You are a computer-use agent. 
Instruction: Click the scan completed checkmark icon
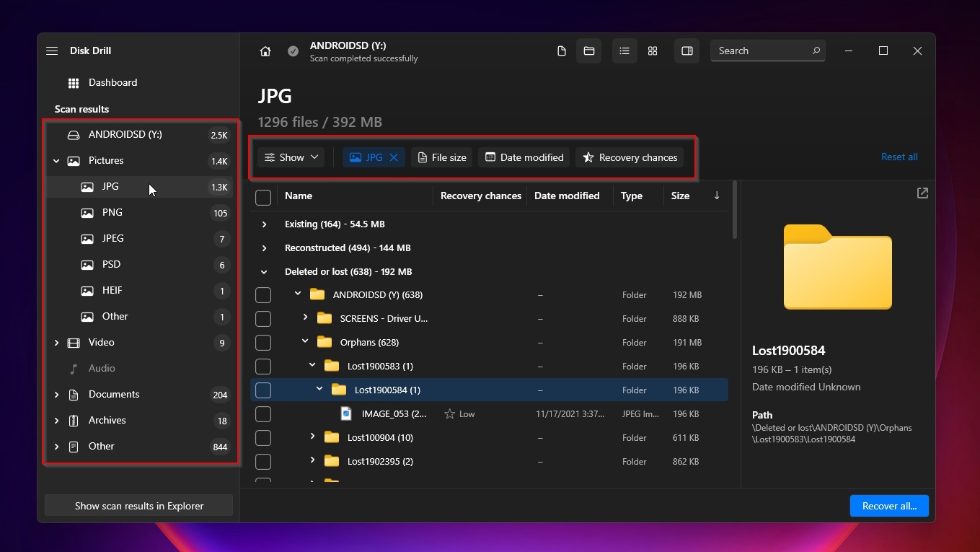pos(293,51)
